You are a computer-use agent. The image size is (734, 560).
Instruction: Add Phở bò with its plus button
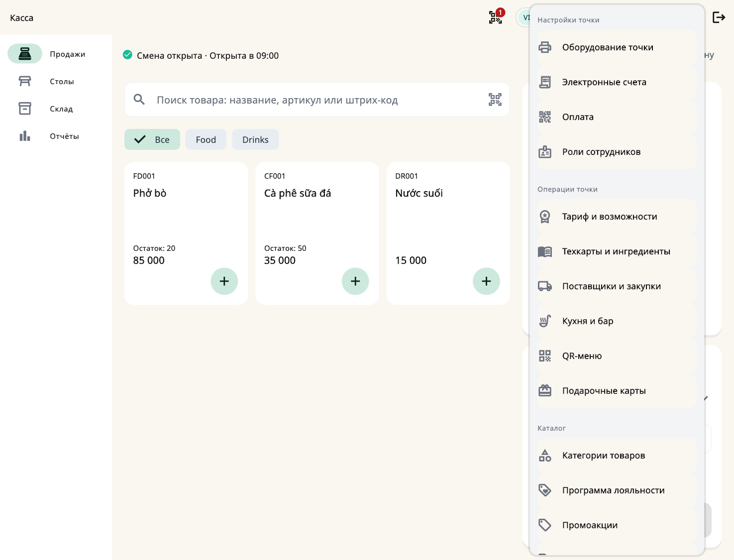224,281
